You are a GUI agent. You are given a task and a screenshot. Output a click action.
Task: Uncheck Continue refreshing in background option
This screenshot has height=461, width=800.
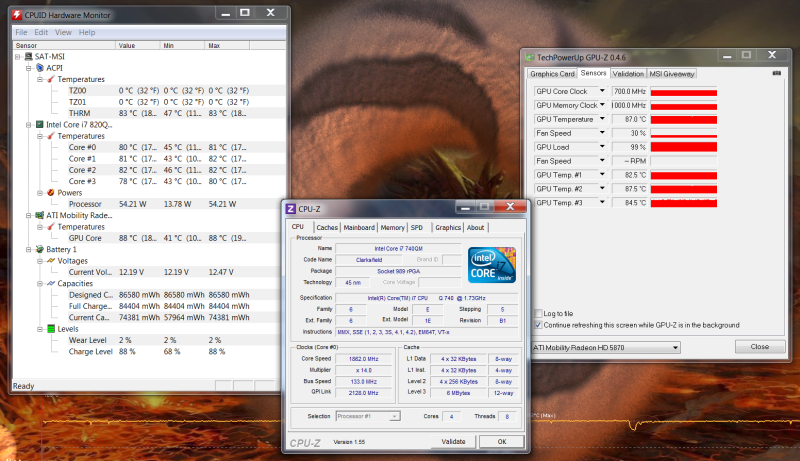pyautogui.click(x=539, y=325)
